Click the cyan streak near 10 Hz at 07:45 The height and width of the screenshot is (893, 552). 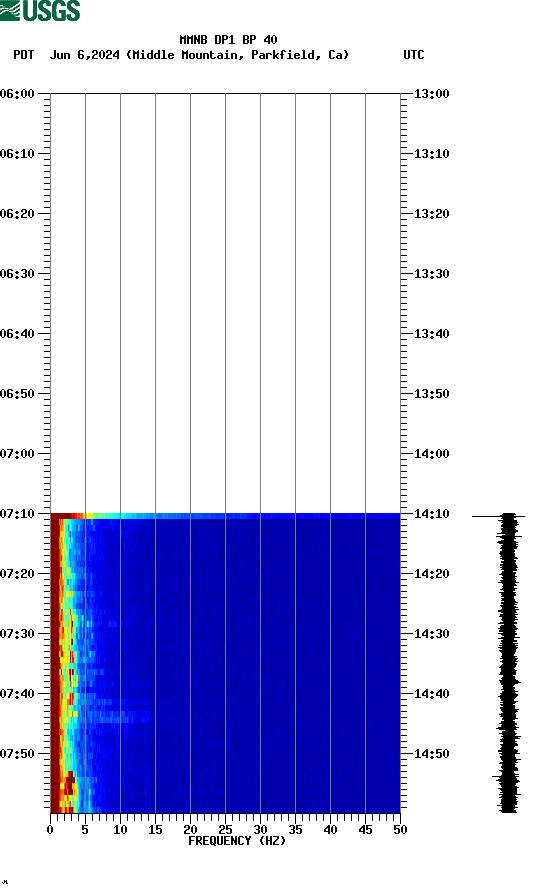point(117,716)
